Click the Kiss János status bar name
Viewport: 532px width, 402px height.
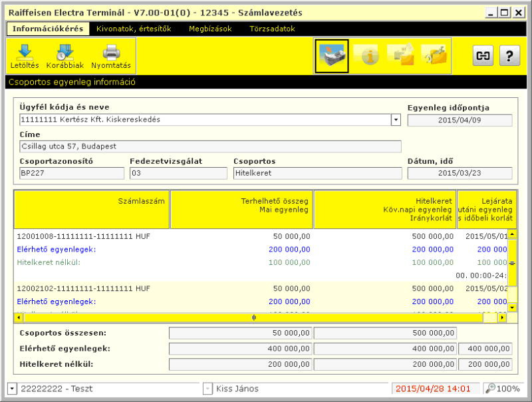tap(237, 389)
